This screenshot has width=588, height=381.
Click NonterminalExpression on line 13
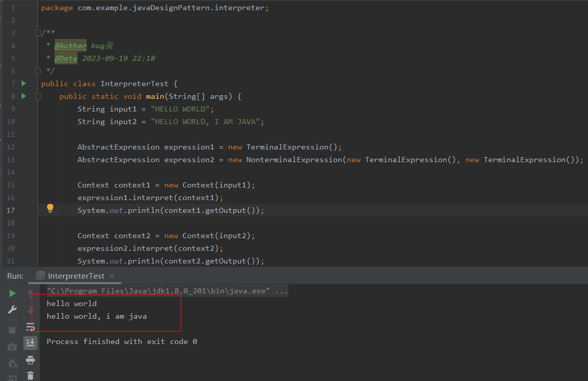coord(295,160)
